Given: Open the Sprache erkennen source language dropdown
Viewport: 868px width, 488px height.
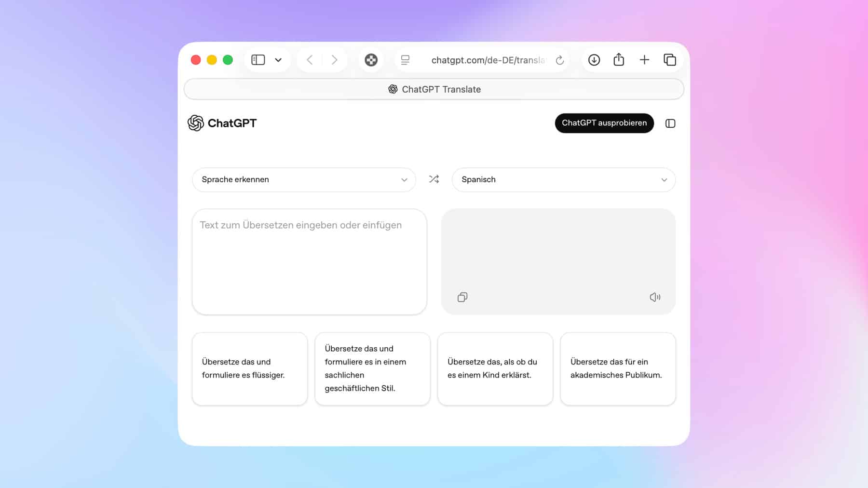Looking at the screenshot, I should click(304, 179).
